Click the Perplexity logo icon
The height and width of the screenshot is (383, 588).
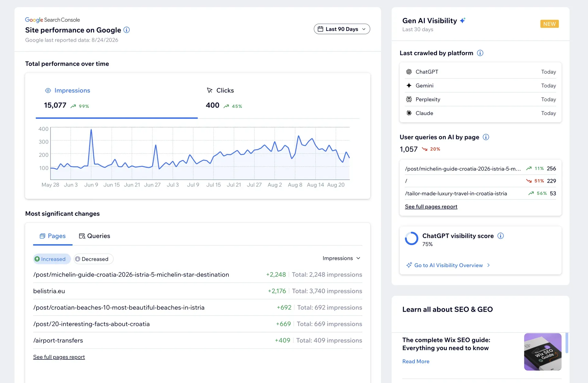(x=409, y=99)
